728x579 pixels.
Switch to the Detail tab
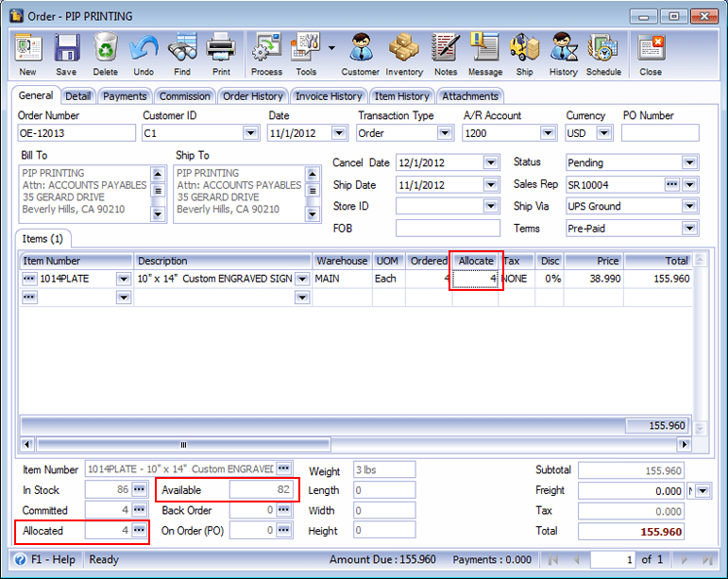[77, 96]
